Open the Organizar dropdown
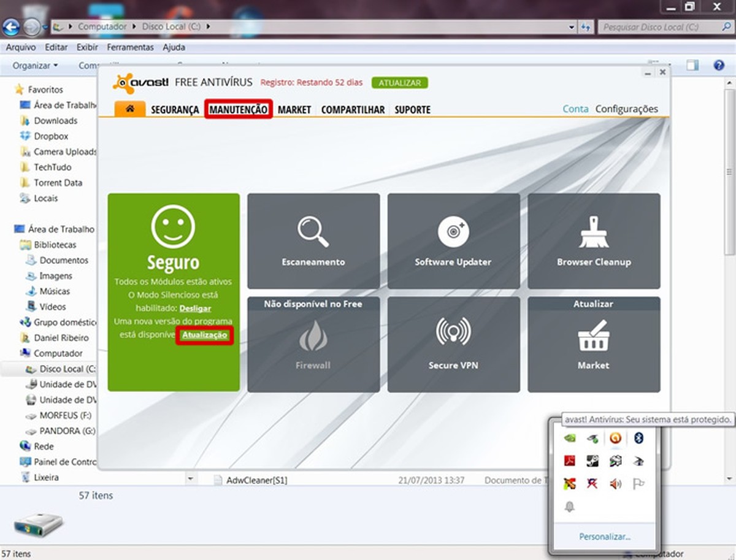The image size is (736, 560). tap(36, 66)
